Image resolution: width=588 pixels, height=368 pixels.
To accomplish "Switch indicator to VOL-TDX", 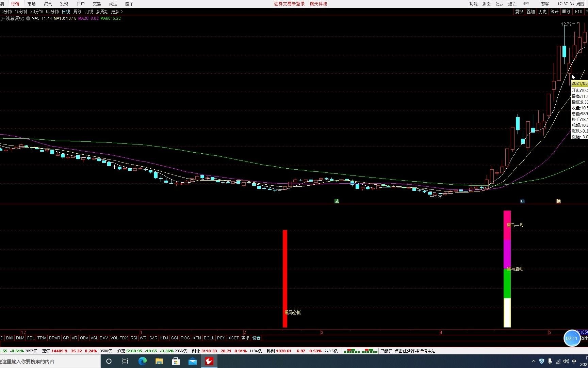I will (119, 338).
